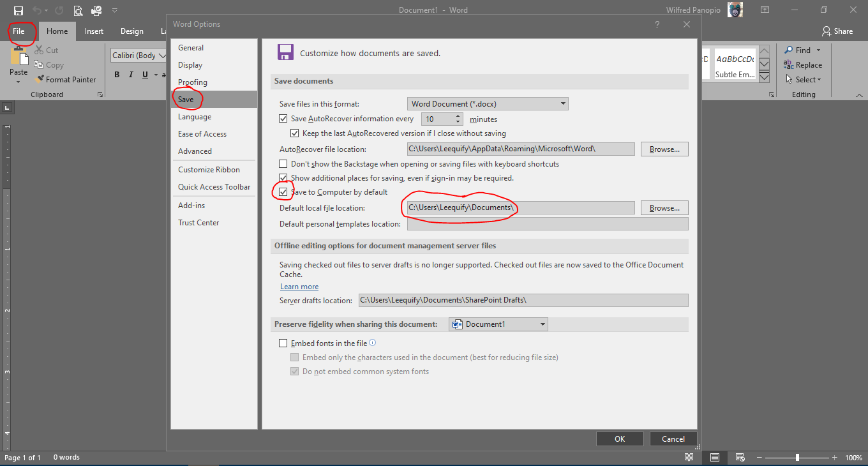
Task: Open Preserve fidelity Document1 dropdown
Action: [x=498, y=324]
